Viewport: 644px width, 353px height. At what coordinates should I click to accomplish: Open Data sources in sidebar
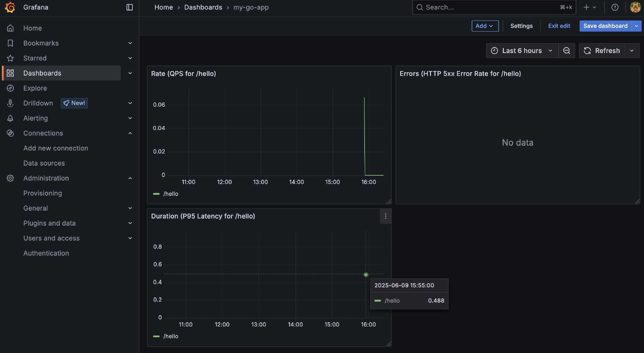[x=44, y=163]
